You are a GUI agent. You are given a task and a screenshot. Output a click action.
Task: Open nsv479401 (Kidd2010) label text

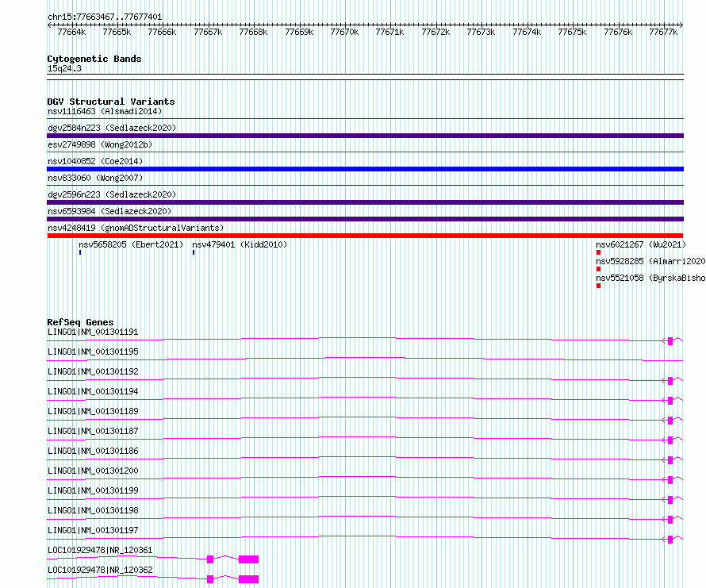tap(240, 244)
